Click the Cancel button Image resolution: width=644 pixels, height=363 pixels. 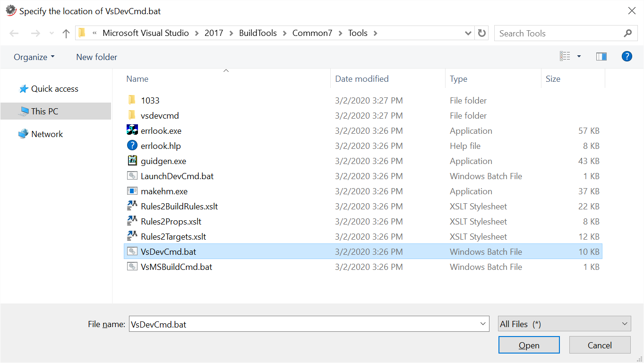coord(600,345)
